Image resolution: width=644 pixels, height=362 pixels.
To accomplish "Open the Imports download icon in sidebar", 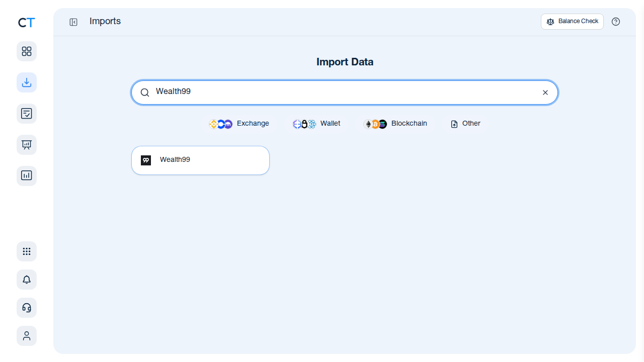I will (x=27, y=82).
